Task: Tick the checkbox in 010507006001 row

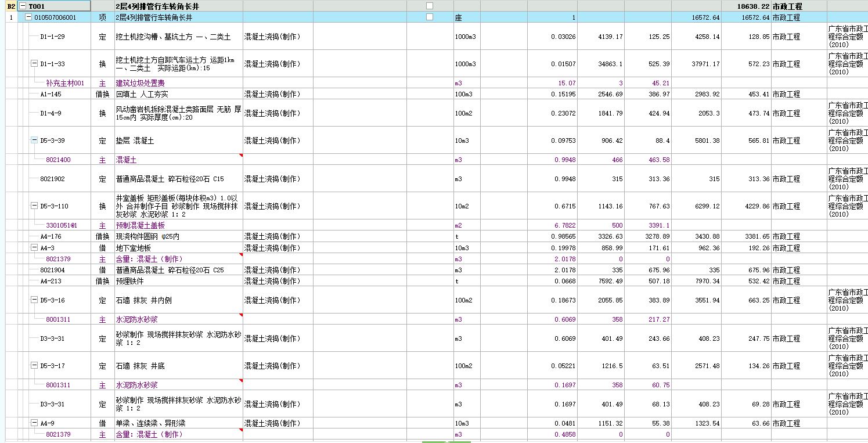Action: [x=430, y=17]
